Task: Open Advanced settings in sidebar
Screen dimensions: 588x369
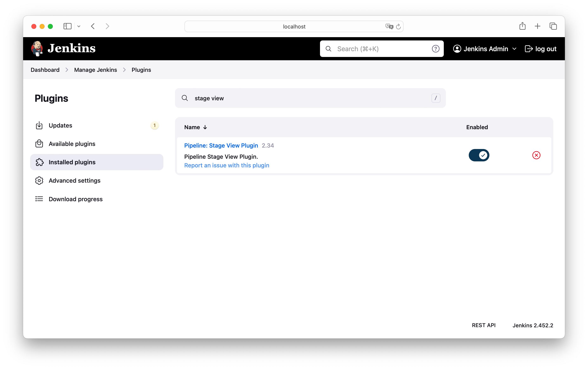Action: [x=74, y=181]
